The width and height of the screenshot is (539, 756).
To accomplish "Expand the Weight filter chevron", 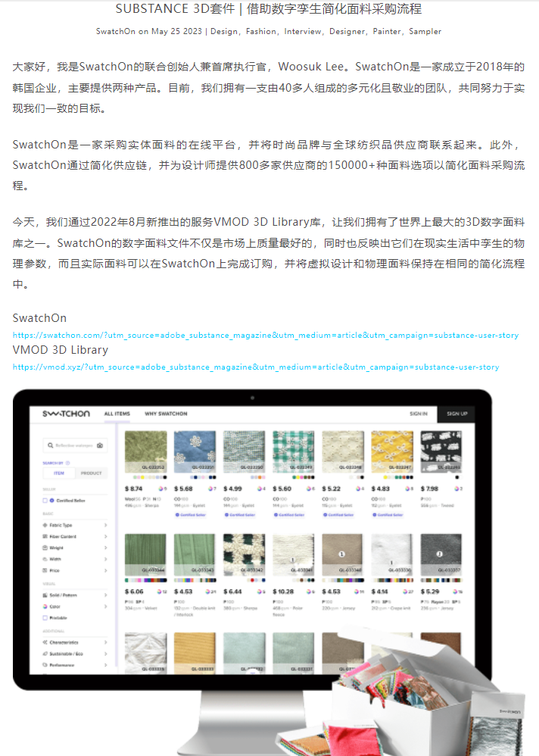I will point(105,548).
